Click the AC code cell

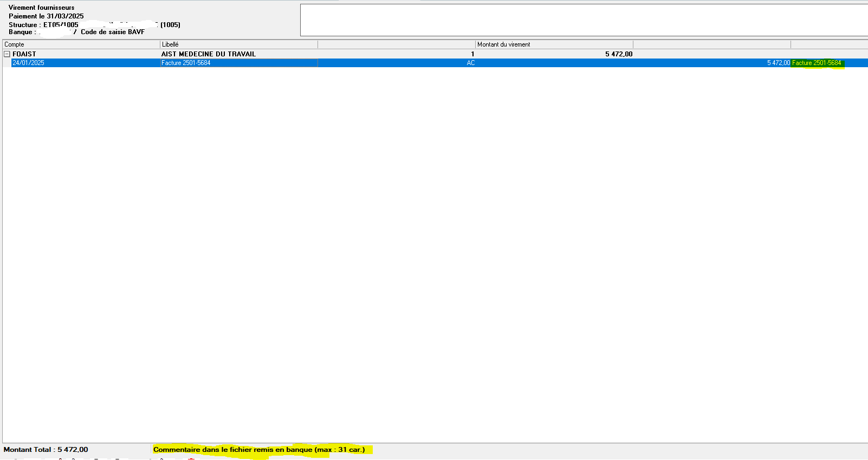click(x=470, y=63)
